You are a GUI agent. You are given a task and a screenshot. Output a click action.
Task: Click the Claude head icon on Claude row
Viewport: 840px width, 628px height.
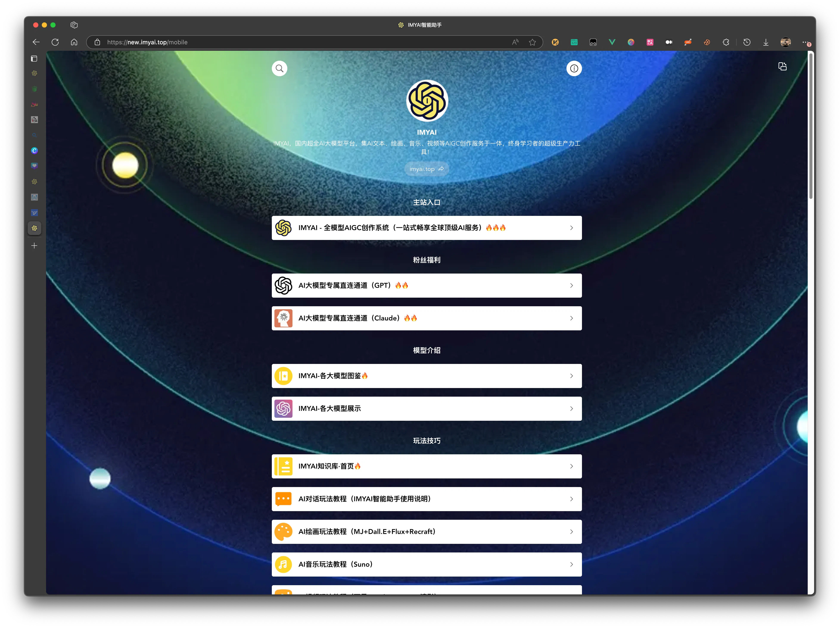pyautogui.click(x=283, y=318)
